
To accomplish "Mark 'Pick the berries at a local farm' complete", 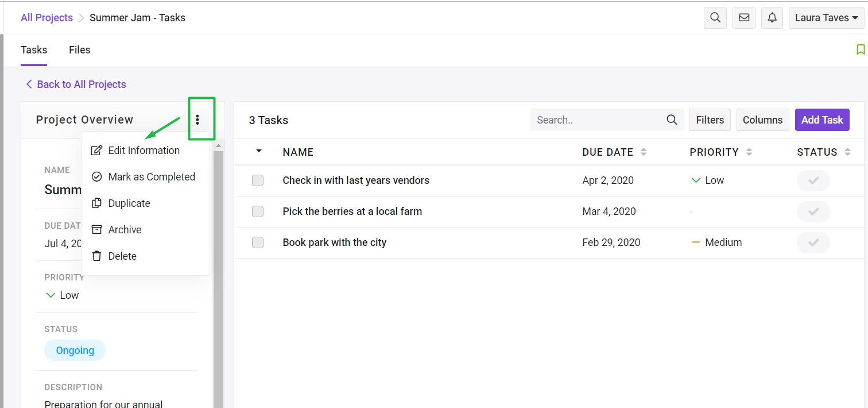I will point(813,211).
